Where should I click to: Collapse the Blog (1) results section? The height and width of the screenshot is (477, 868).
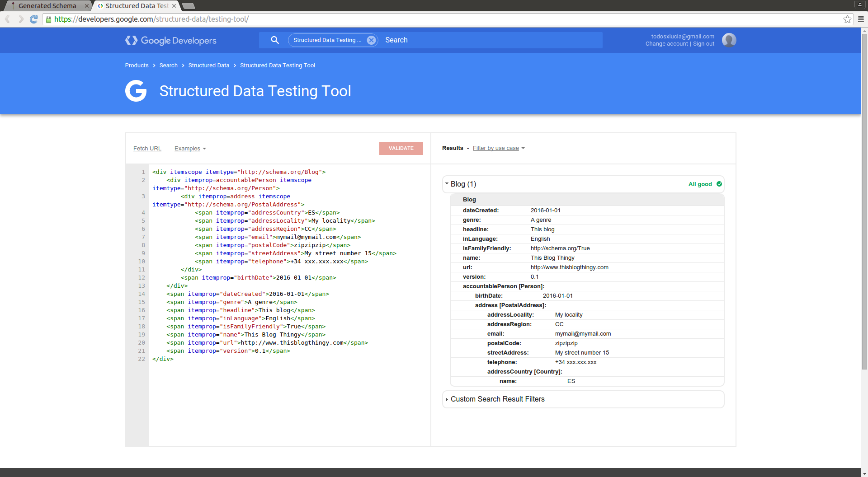coord(447,184)
